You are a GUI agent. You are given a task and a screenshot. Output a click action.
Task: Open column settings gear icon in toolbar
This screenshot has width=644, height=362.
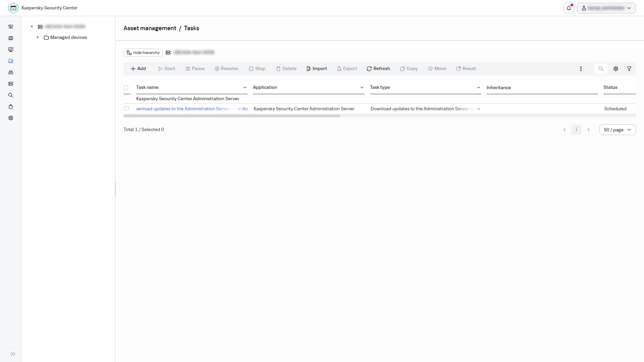[616, 69]
